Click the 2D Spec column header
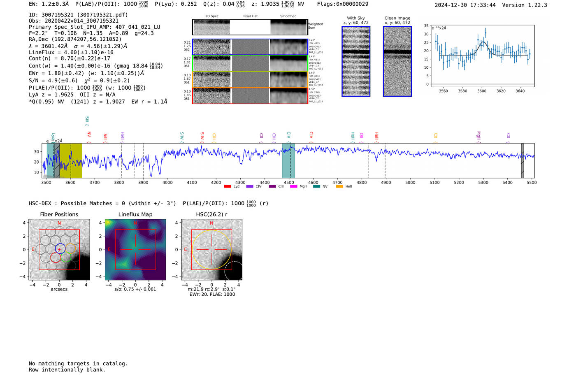Screen dimensions: 576x392 pos(212,16)
